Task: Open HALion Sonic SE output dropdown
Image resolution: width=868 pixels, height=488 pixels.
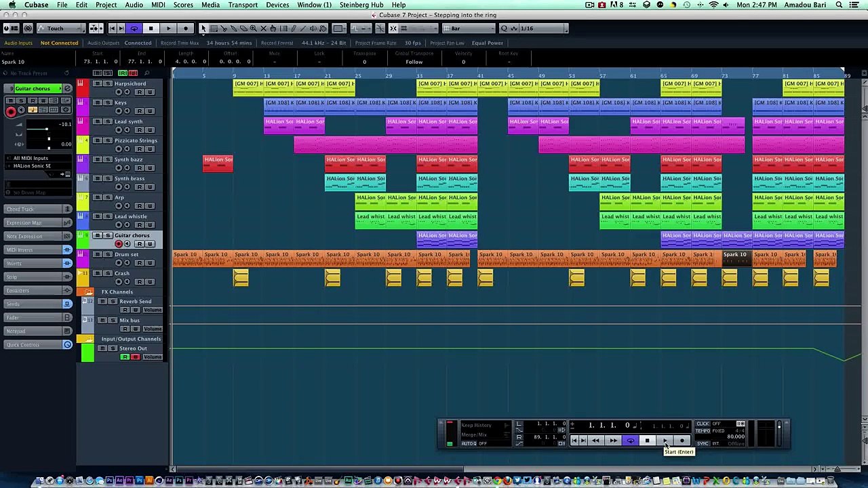Action: 38,166
